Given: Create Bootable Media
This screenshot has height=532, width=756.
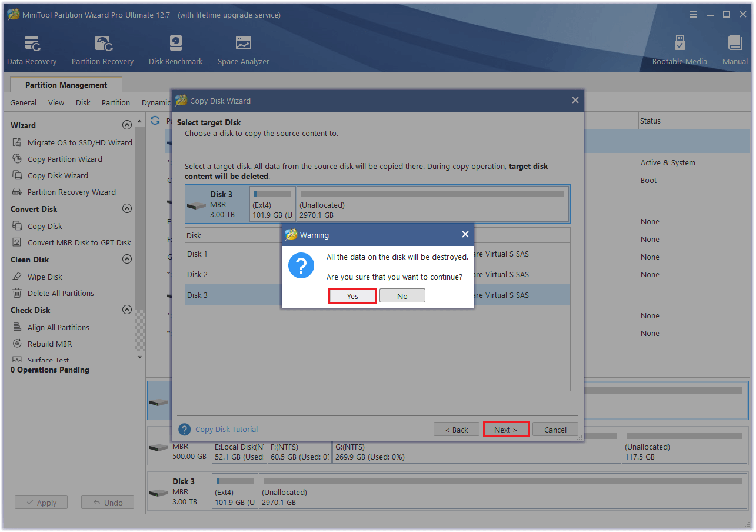Looking at the screenshot, I should pyautogui.click(x=680, y=50).
